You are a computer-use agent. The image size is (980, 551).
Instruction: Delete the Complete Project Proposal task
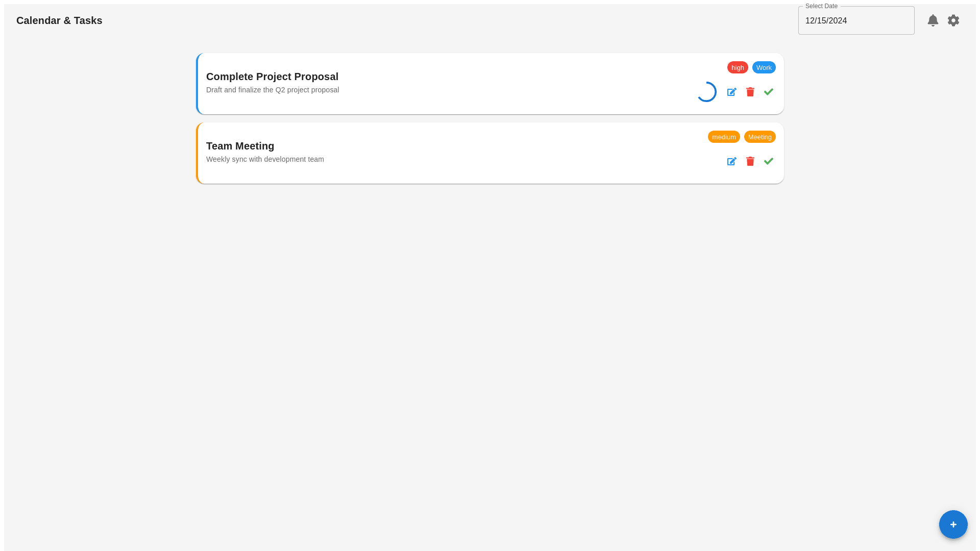(x=750, y=92)
